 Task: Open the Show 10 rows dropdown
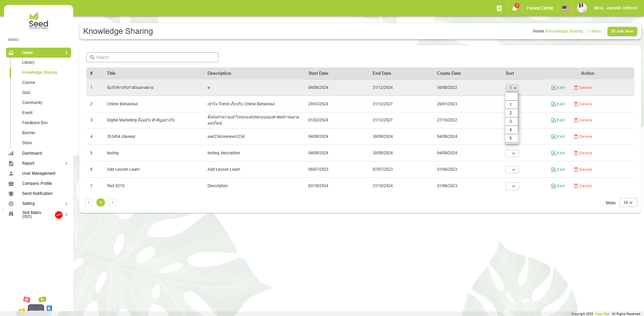[628, 203]
